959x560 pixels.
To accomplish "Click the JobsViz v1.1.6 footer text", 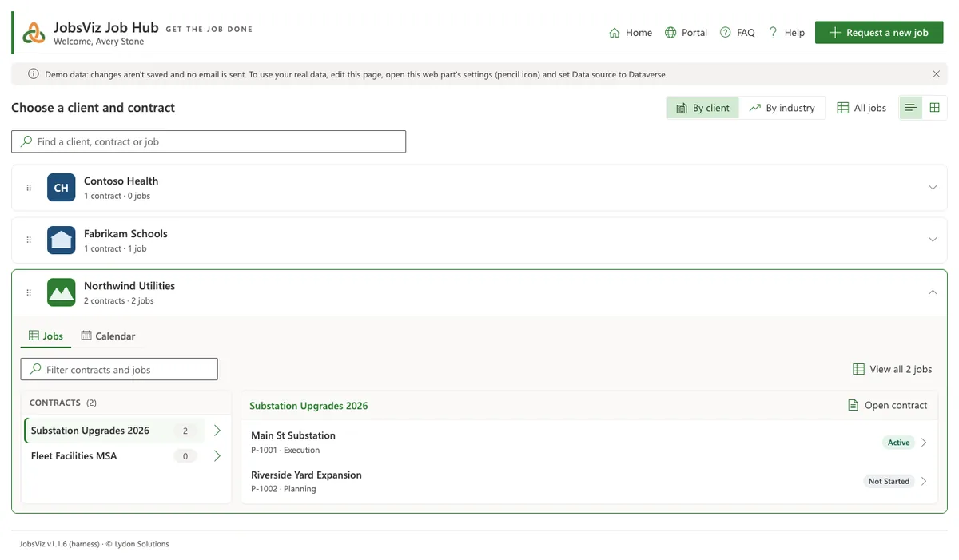I will pyautogui.click(x=94, y=544).
